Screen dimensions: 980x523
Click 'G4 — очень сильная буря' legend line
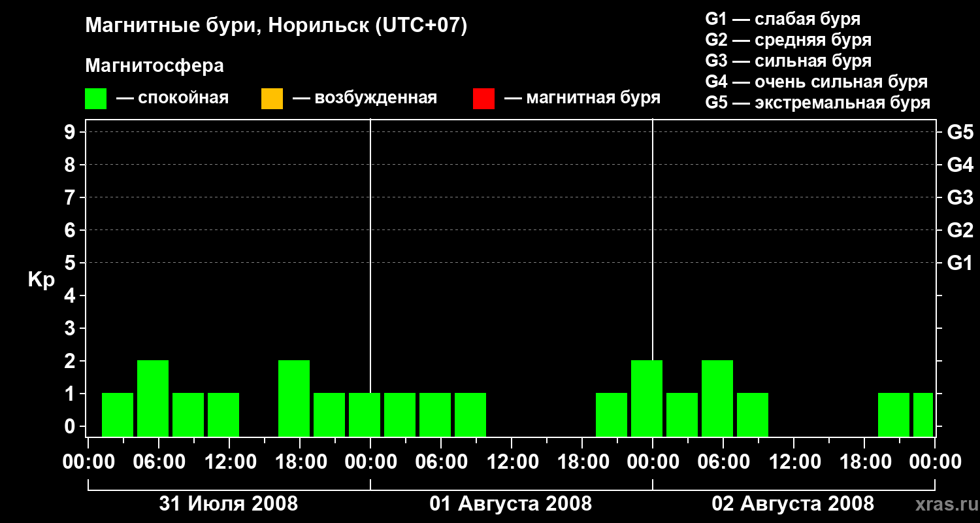click(x=817, y=82)
